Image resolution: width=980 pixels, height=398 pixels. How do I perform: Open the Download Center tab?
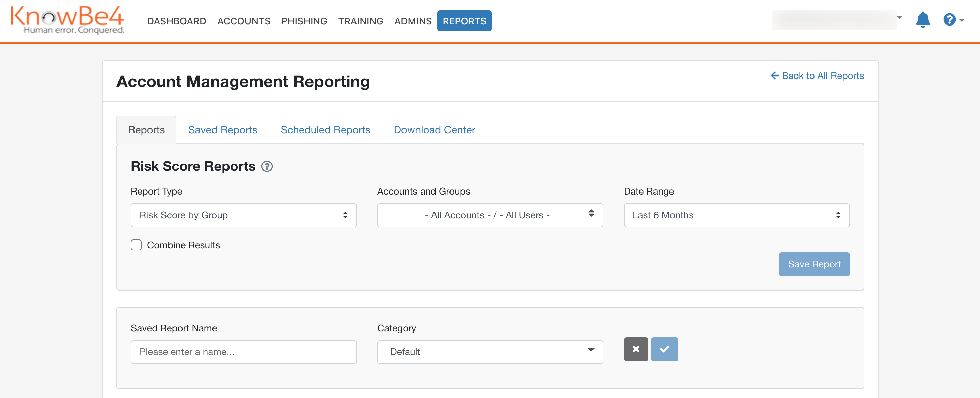[x=434, y=130]
